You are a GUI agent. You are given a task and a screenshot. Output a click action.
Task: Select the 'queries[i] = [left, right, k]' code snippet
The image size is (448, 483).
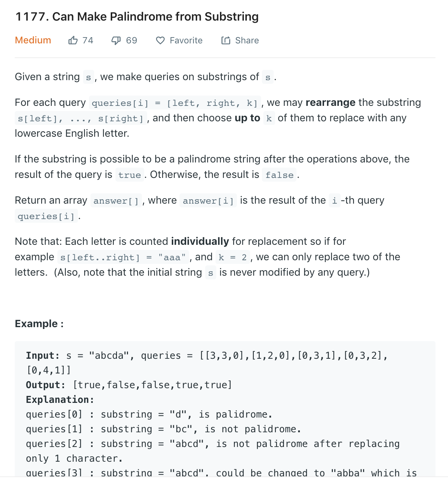(175, 103)
